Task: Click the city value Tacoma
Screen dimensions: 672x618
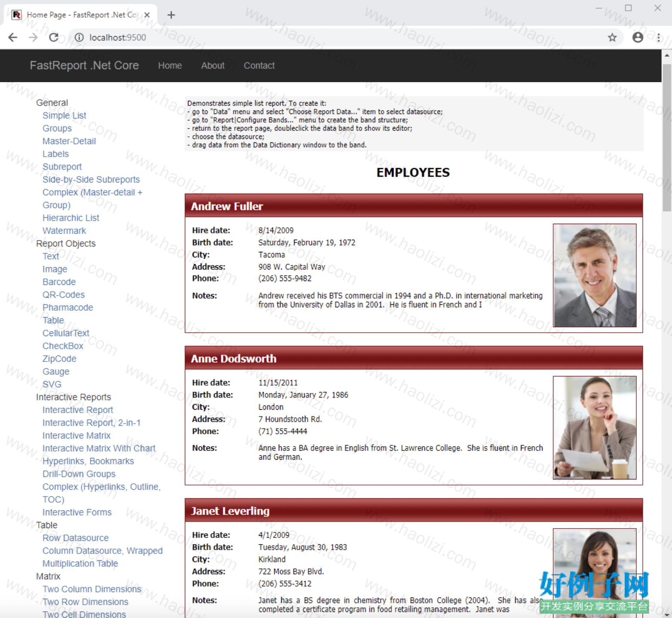Action: coord(271,255)
